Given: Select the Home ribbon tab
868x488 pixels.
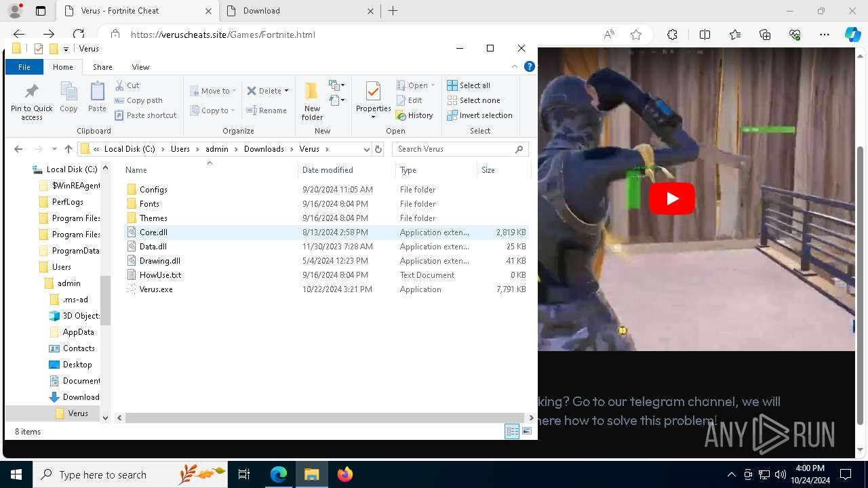Looking at the screenshot, I should [63, 67].
